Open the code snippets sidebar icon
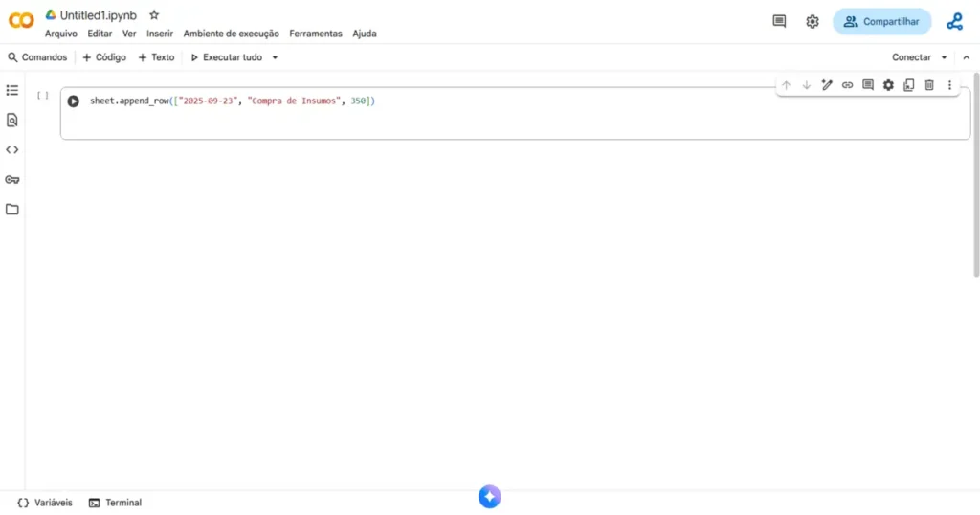The width and height of the screenshot is (980, 515). pyautogui.click(x=11, y=150)
